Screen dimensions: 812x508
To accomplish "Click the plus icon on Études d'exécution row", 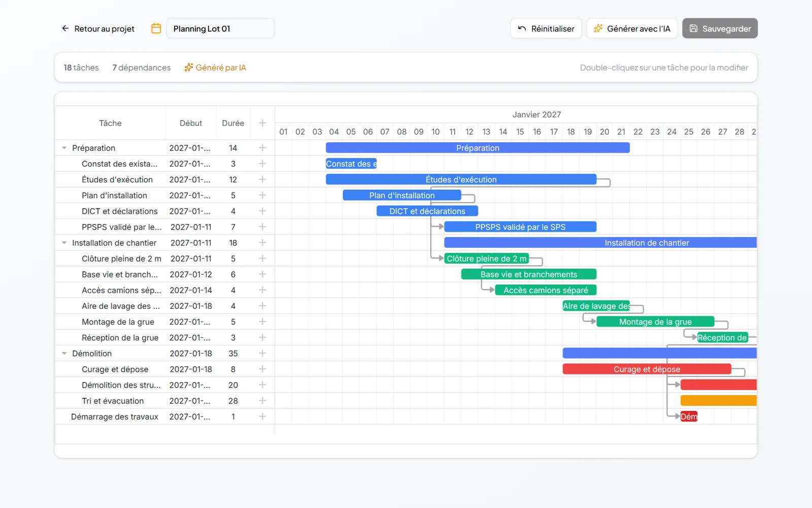I will (x=262, y=179).
